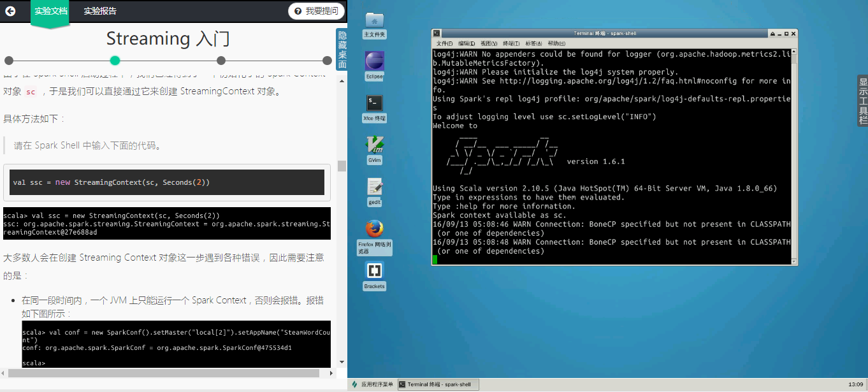Click the Streaming 入门 heading
This screenshot has width=868, height=392.
[168, 39]
